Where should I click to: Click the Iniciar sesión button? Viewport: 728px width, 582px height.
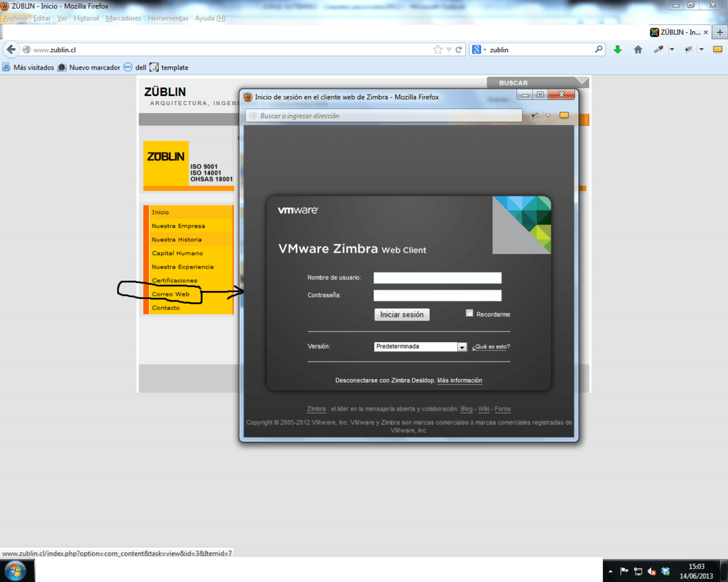(402, 315)
